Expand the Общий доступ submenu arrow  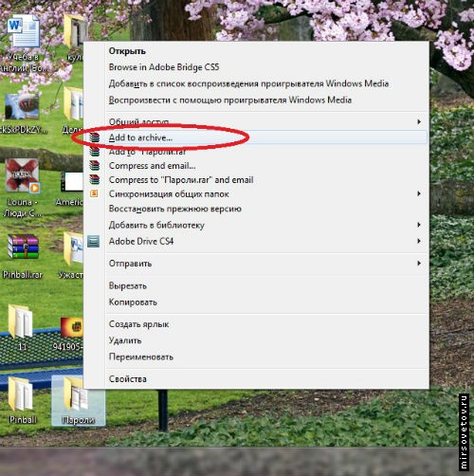click(x=419, y=121)
